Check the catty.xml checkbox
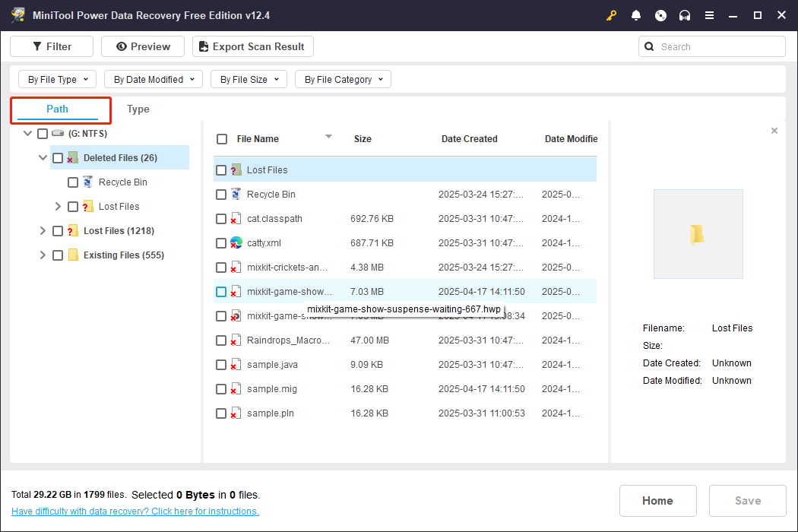Viewport: 798px width, 532px height. tap(221, 243)
